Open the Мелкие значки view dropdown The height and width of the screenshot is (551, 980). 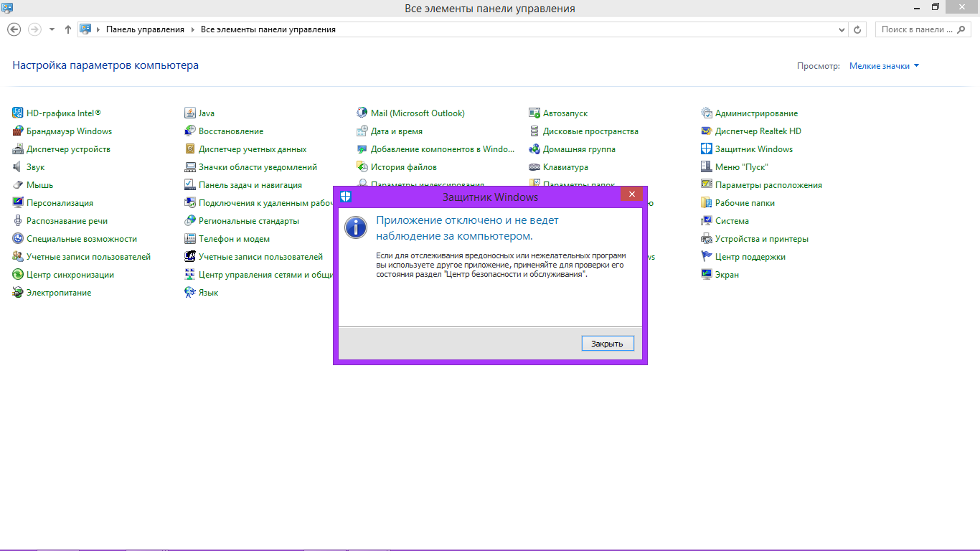884,66
